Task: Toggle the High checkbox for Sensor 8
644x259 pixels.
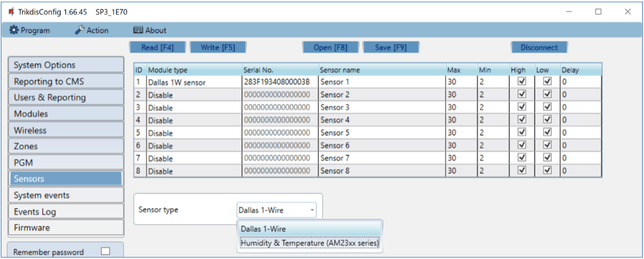Action: point(521,171)
